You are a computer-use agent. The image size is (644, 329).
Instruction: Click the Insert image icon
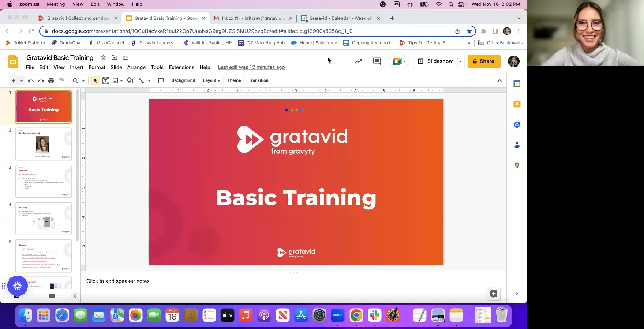[x=115, y=80]
